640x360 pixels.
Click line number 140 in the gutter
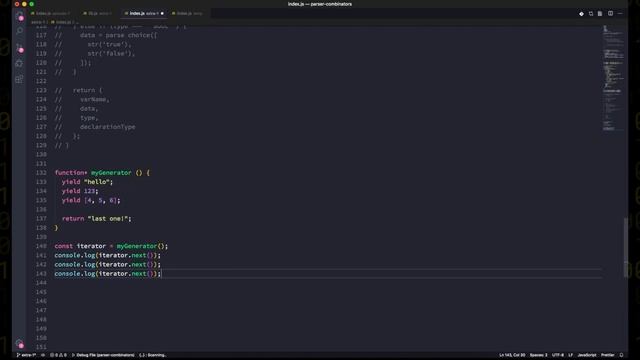(x=41, y=246)
